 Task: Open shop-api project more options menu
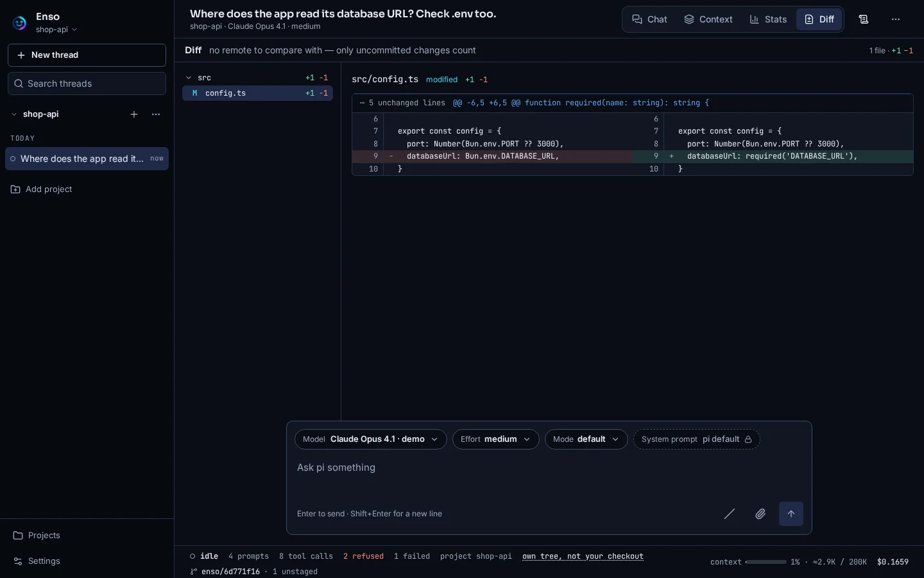click(156, 114)
